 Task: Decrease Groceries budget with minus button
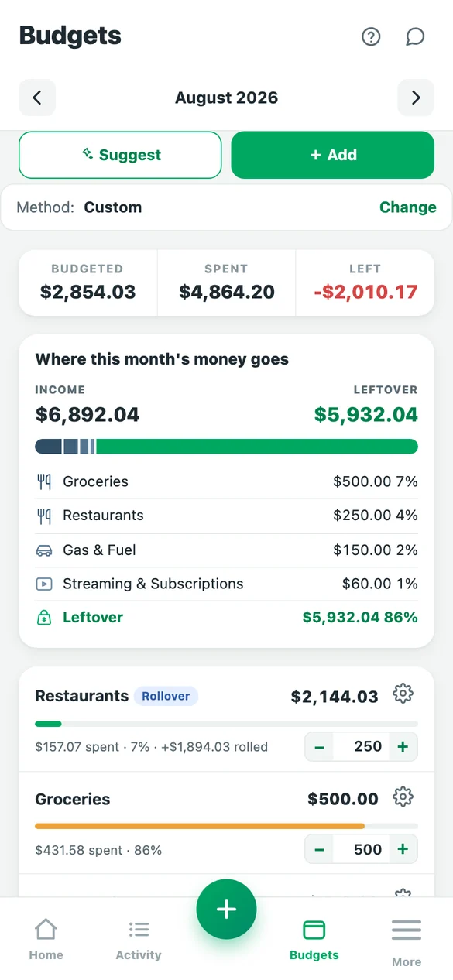[319, 850]
